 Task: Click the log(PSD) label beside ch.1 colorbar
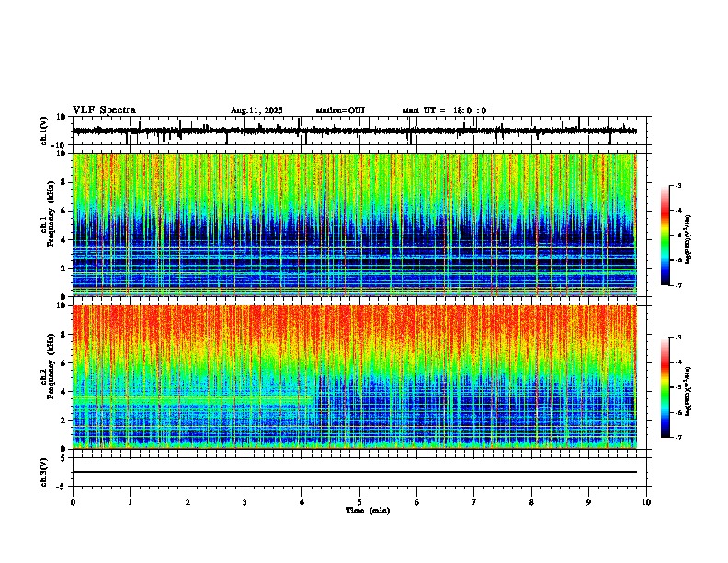coord(688,240)
